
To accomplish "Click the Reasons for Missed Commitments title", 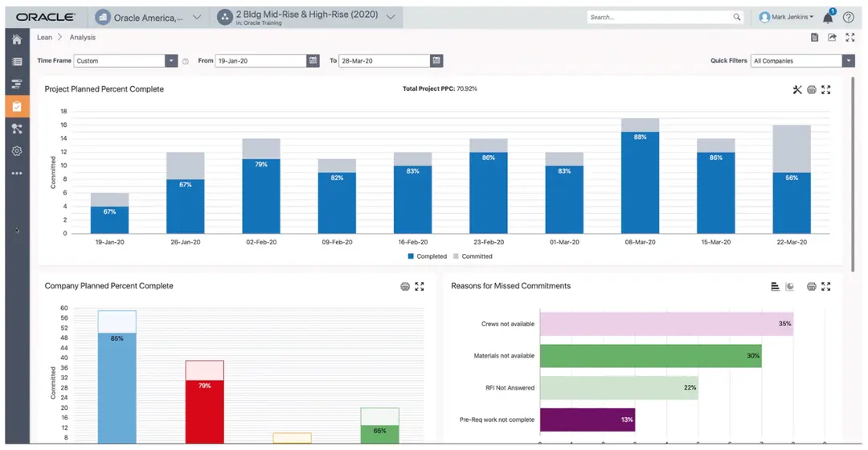I will point(510,286).
